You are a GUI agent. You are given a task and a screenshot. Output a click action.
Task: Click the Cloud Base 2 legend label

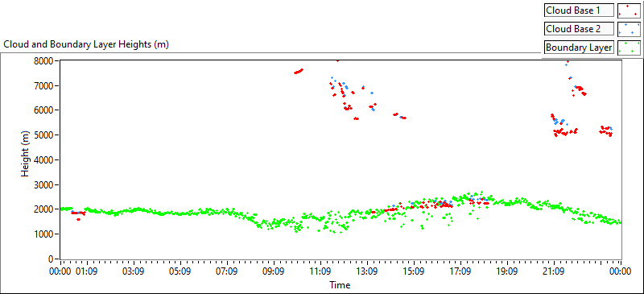579,29
